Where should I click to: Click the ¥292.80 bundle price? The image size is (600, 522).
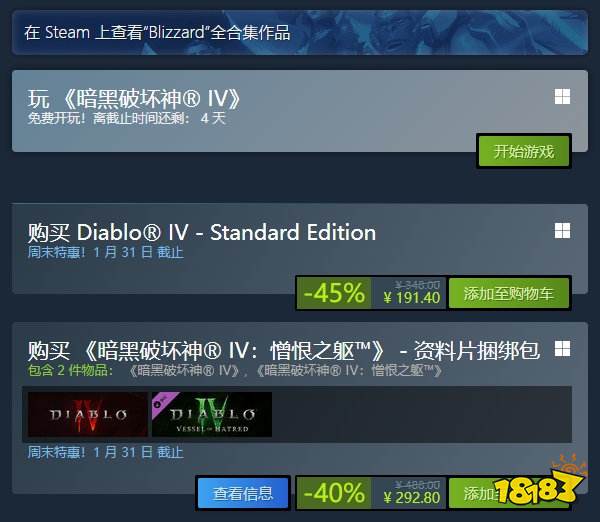[x=412, y=498]
